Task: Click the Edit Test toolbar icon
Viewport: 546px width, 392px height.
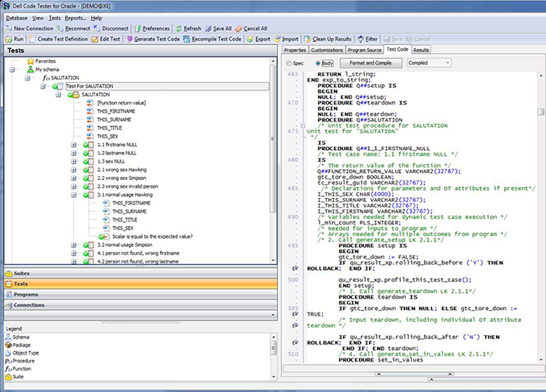Action: pos(94,39)
